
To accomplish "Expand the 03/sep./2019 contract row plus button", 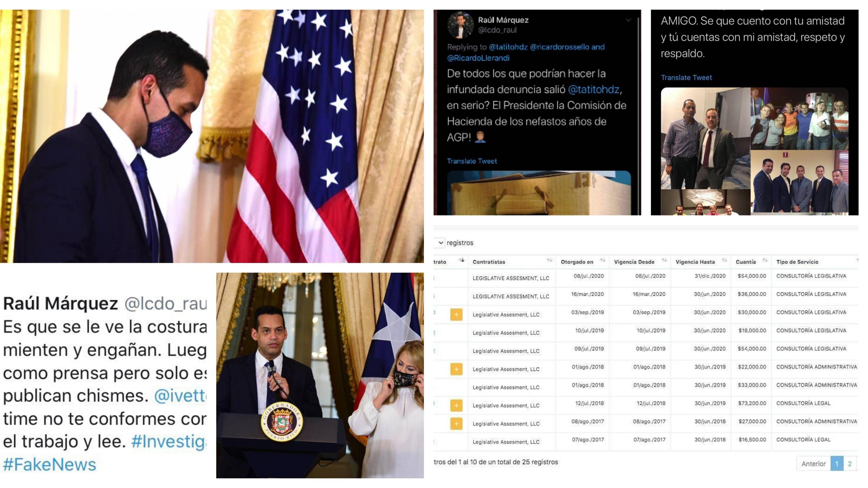I will [456, 314].
